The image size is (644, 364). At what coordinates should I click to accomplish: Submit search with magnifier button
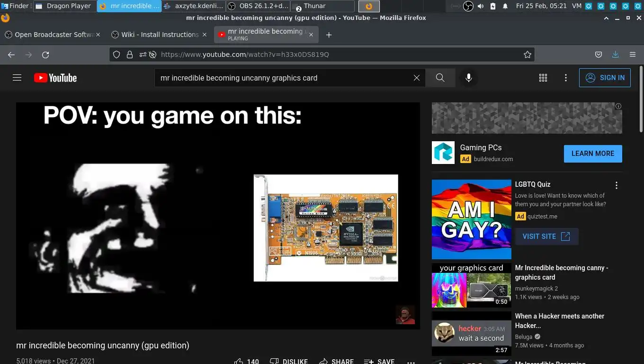pos(440,78)
